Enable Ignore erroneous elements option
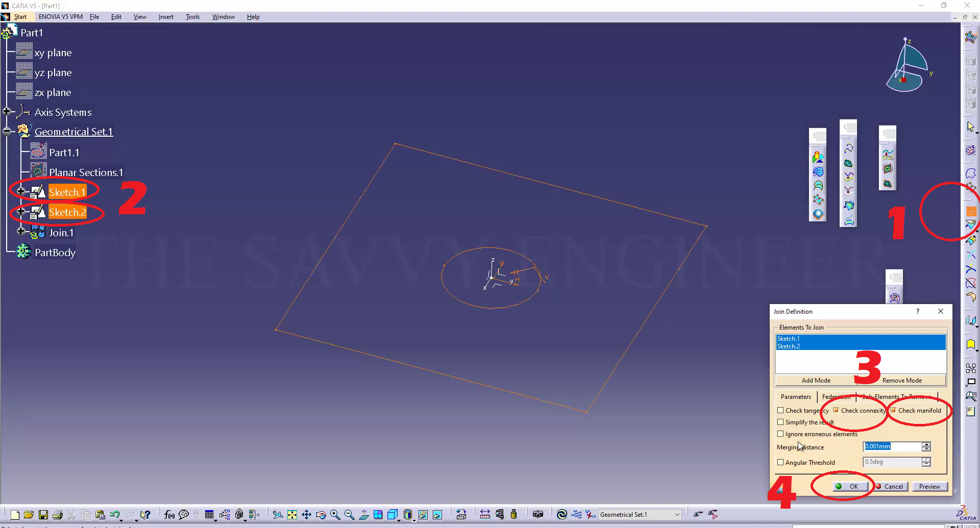The height and width of the screenshot is (528, 980). click(780, 434)
